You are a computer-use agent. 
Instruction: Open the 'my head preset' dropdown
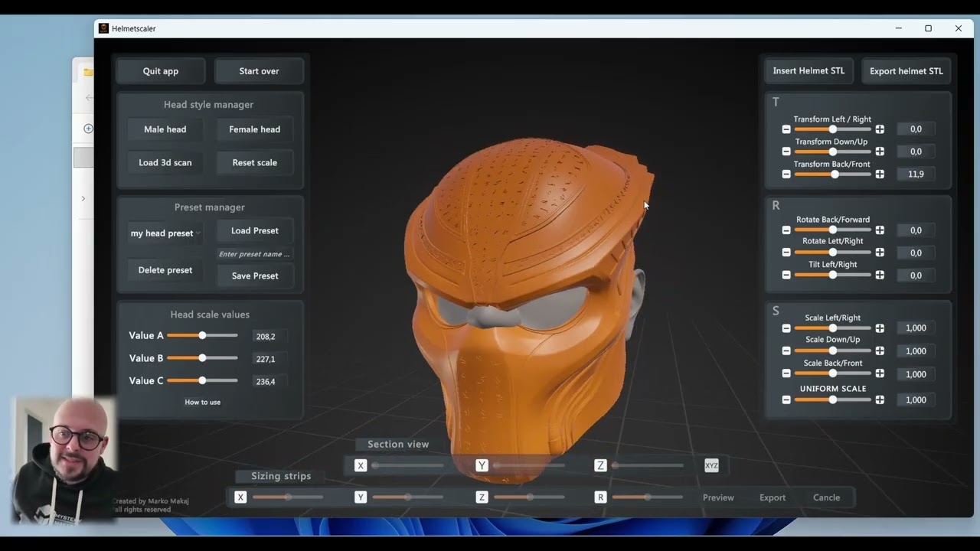pyautogui.click(x=165, y=233)
